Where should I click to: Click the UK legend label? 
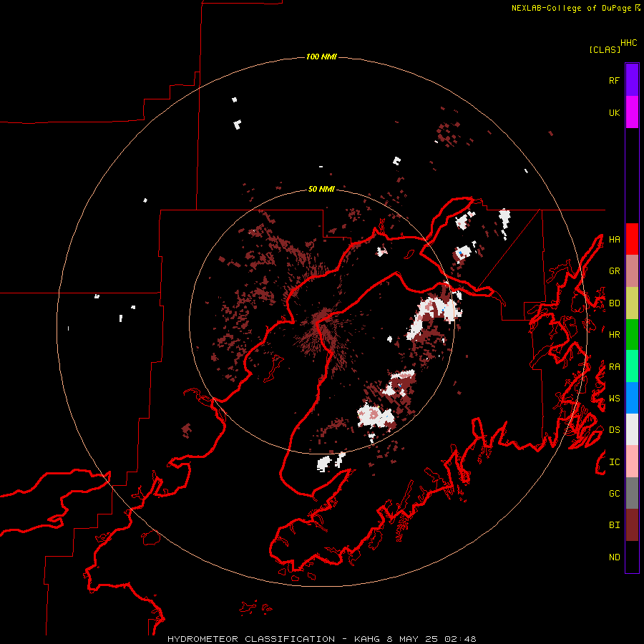(x=614, y=112)
